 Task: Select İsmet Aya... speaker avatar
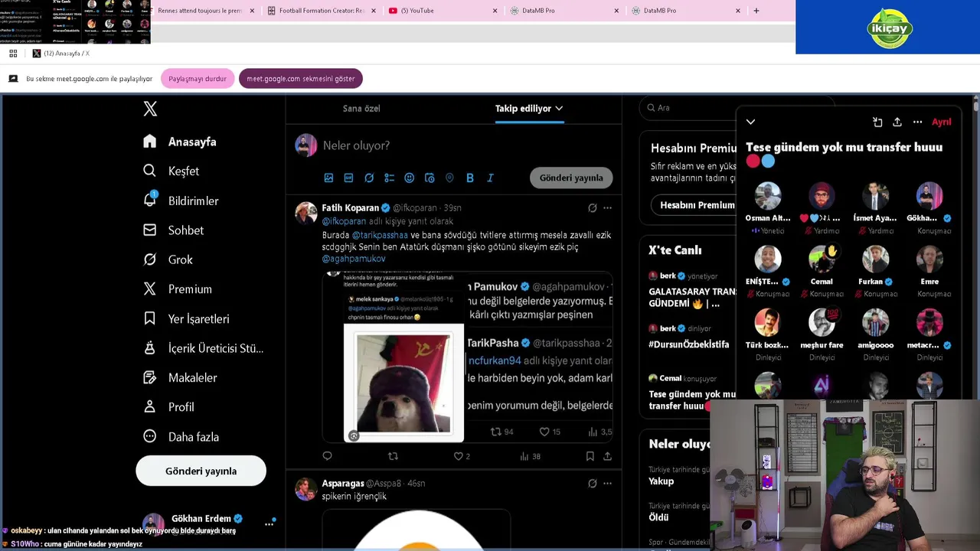point(875,196)
